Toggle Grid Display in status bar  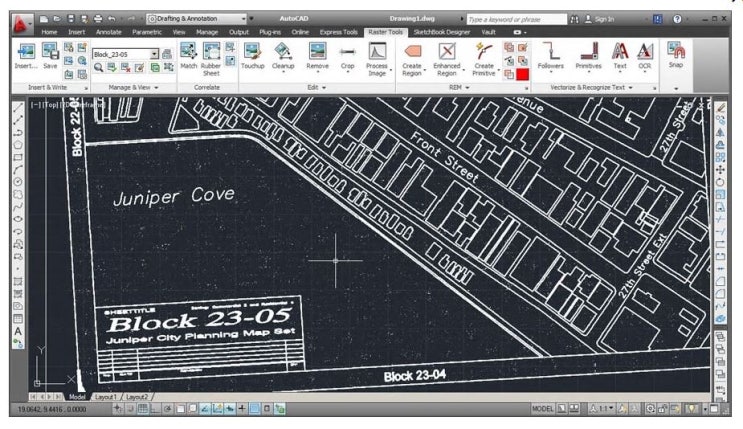tap(143, 409)
